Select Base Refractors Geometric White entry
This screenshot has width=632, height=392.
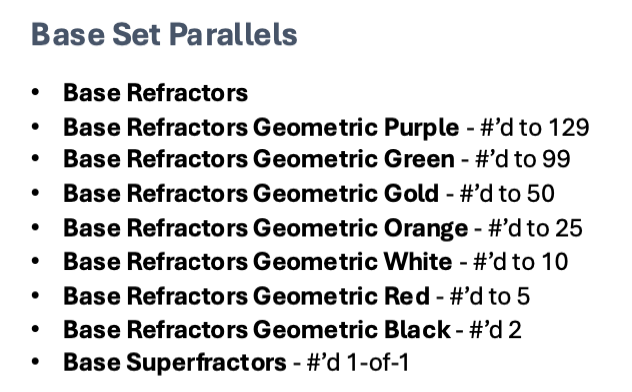point(258,262)
